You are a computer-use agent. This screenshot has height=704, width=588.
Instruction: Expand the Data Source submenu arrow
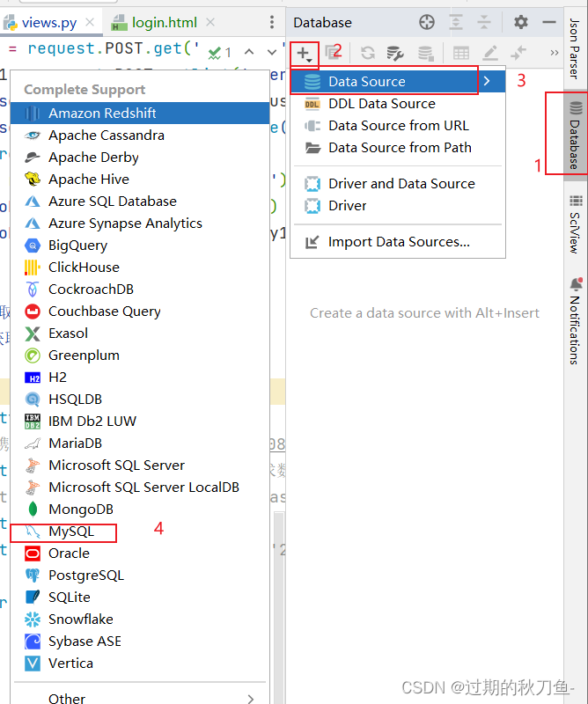[487, 81]
